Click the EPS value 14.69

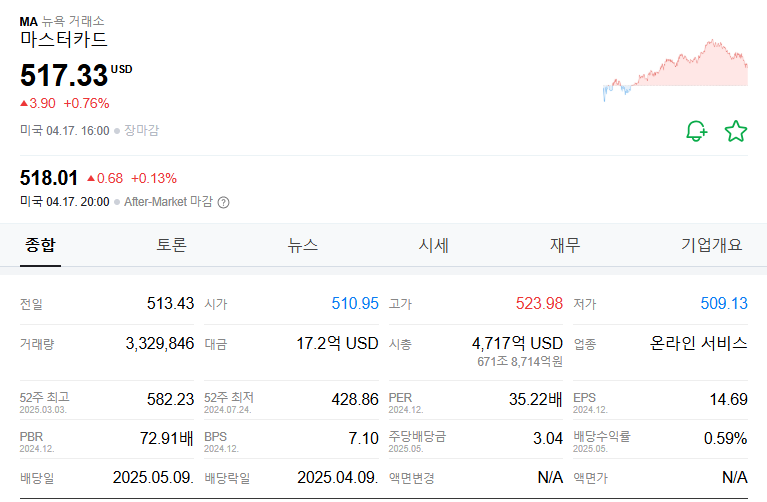click(729, 399)
